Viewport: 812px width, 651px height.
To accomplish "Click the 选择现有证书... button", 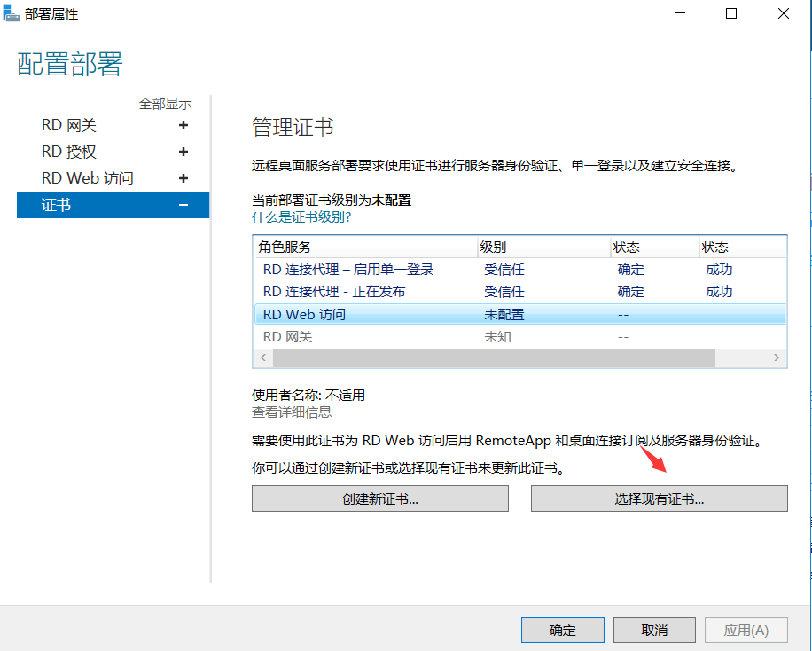I will point(660,498).
